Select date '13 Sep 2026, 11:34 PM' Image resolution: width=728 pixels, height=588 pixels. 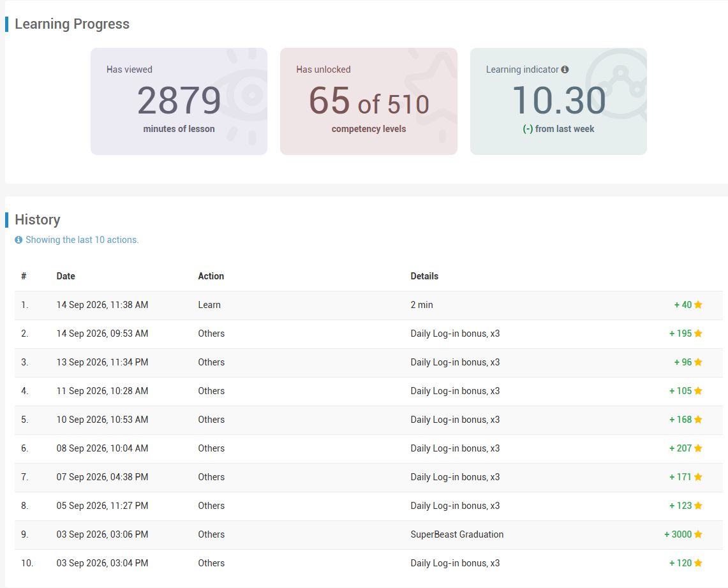(x=102, y=362)
